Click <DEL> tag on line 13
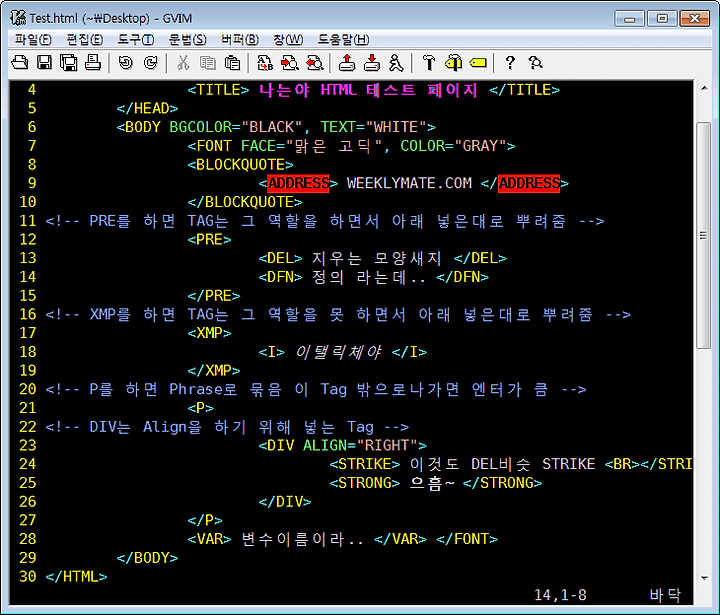 click(x=280, y=258)
